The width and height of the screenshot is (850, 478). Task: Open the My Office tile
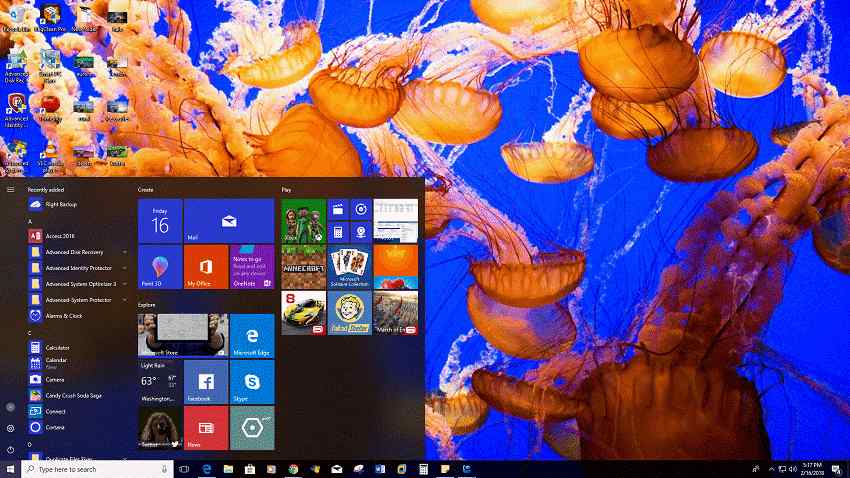206,267
